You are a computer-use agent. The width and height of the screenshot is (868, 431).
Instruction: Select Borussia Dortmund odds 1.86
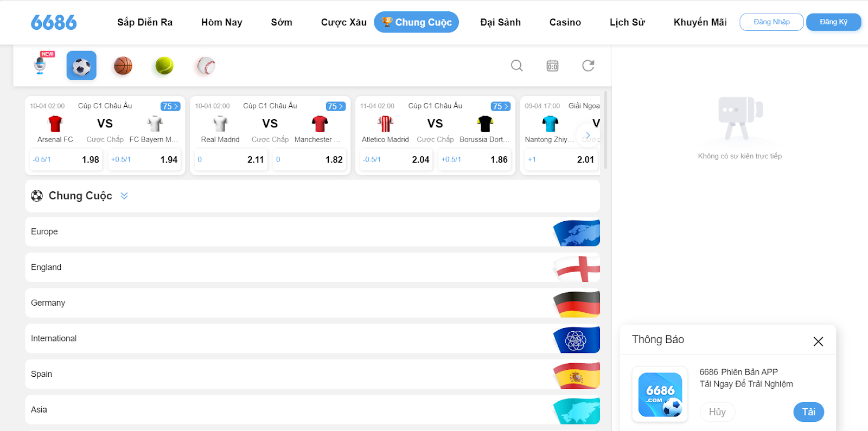pyautogui.click(x=474, y=159)
